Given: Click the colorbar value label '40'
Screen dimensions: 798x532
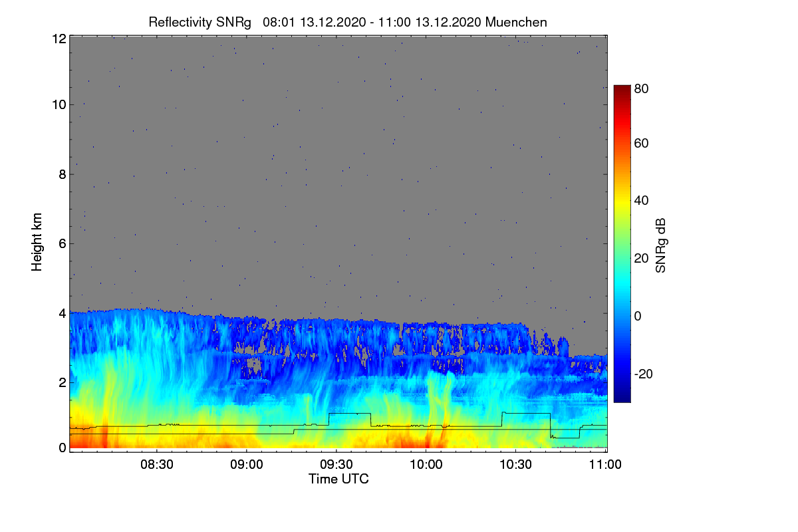Looking at the screenshot, I should (641, 200).
